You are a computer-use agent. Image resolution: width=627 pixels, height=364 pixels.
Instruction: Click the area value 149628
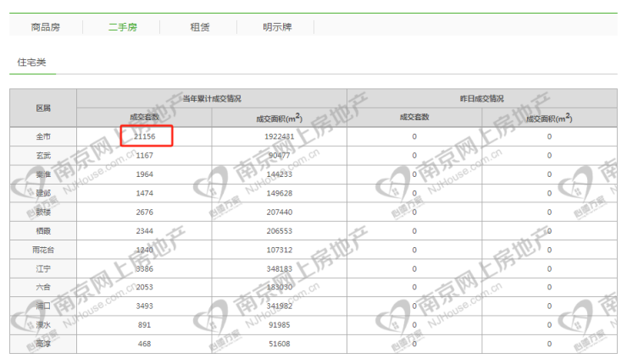point(279,193)
